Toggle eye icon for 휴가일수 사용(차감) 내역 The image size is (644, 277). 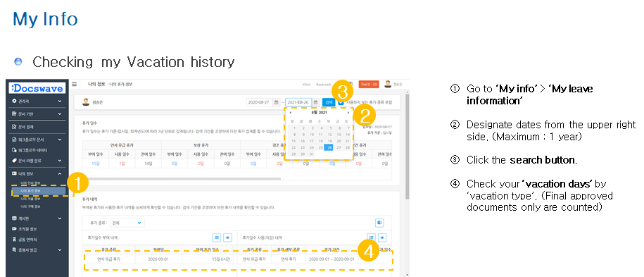point(382,238)
